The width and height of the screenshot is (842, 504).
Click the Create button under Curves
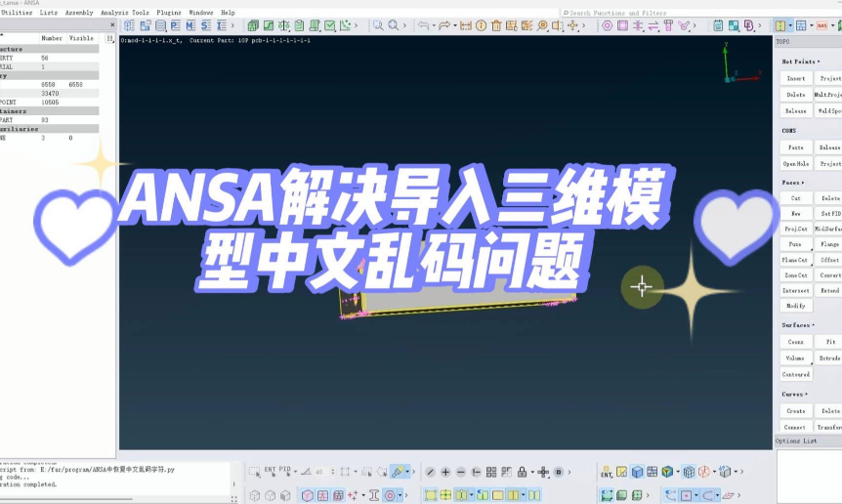pyautogui.click(x=796, y=410)
